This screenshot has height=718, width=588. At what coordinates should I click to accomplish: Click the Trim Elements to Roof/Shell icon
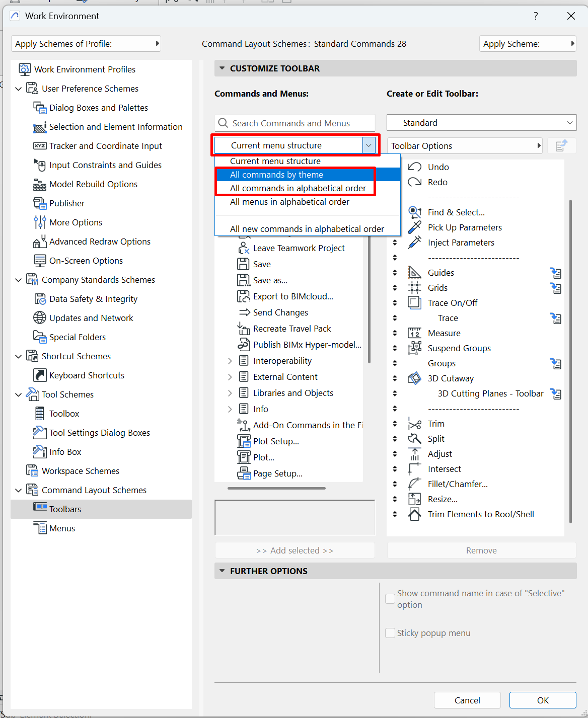click(x=414, y=514)
